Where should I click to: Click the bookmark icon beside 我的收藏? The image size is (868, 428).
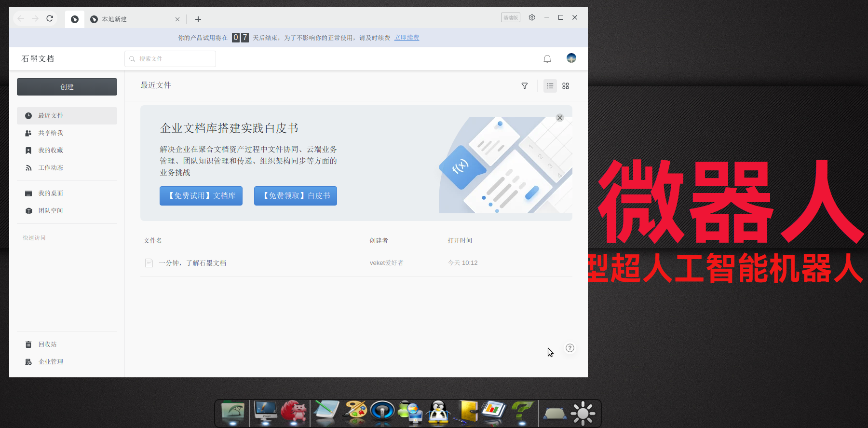[x=28, y=151]
